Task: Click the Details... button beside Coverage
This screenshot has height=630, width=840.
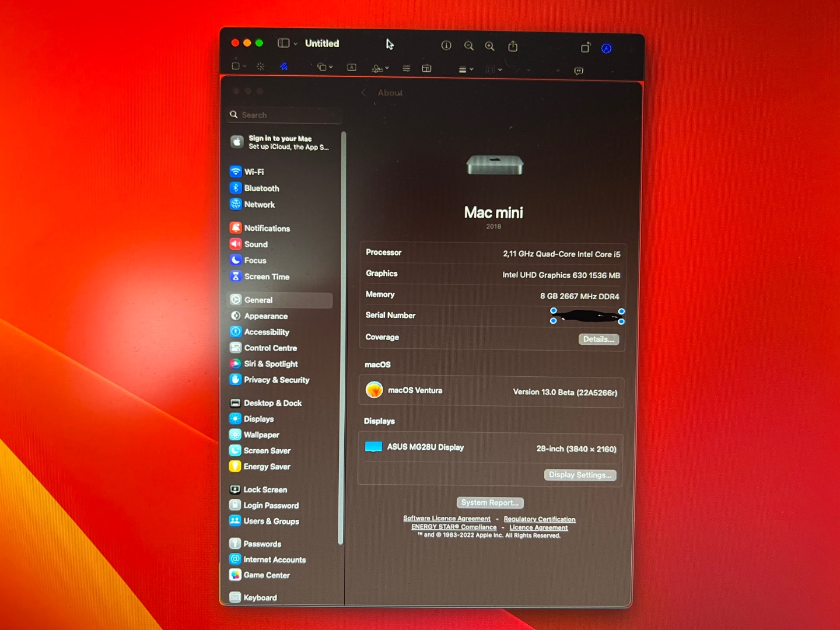Action: [x=598, y=339]
